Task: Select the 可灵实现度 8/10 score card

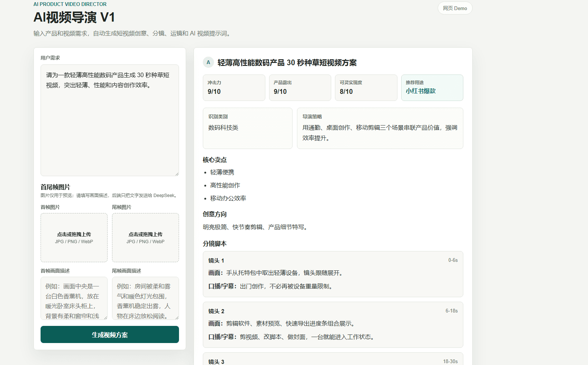Action: click(366, 88)
